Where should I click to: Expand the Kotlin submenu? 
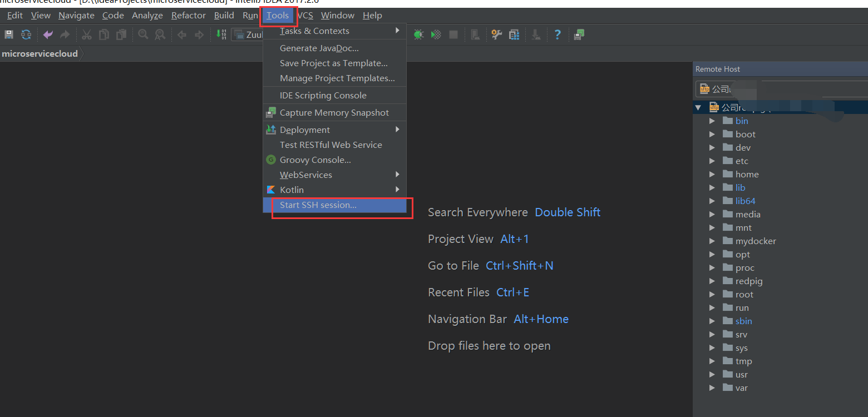point(334,190)
